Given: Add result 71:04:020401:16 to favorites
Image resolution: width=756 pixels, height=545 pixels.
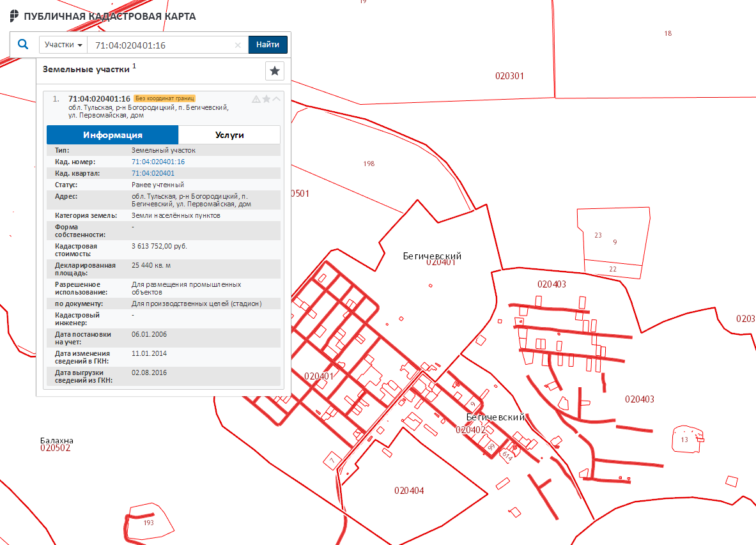Looking at the screenshot, I should tap(266, 99).
